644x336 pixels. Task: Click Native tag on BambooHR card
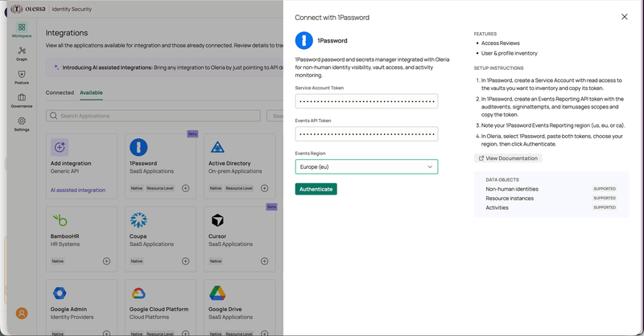point(57,261)
